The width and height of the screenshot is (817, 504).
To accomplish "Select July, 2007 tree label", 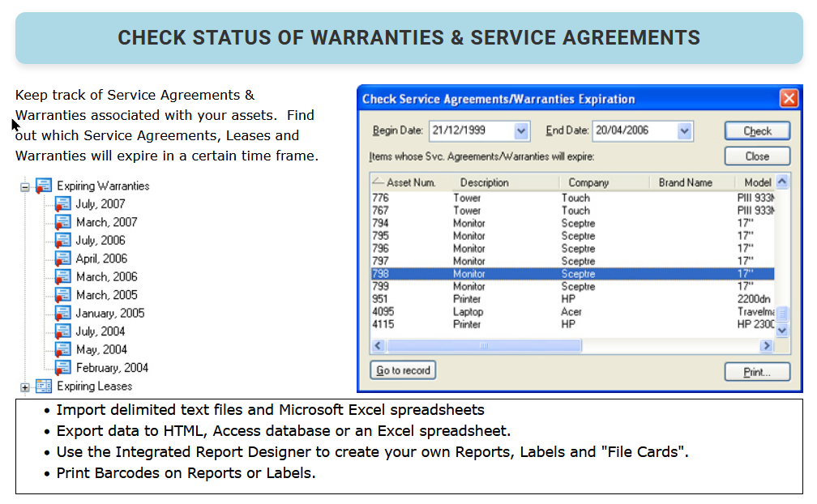I will click(x=101, y=204).
